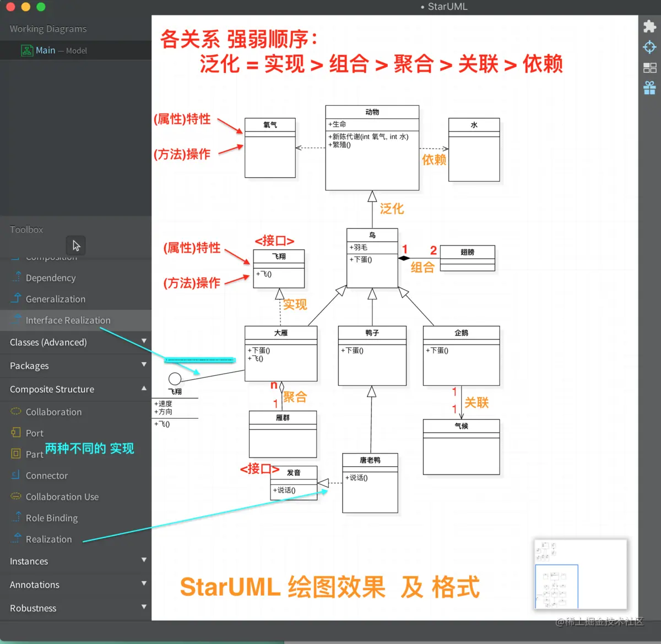Screen dimensions: 661x644
Task: Select the Generalization tool in the Toolbox
Action: click(x=54, y=299)
